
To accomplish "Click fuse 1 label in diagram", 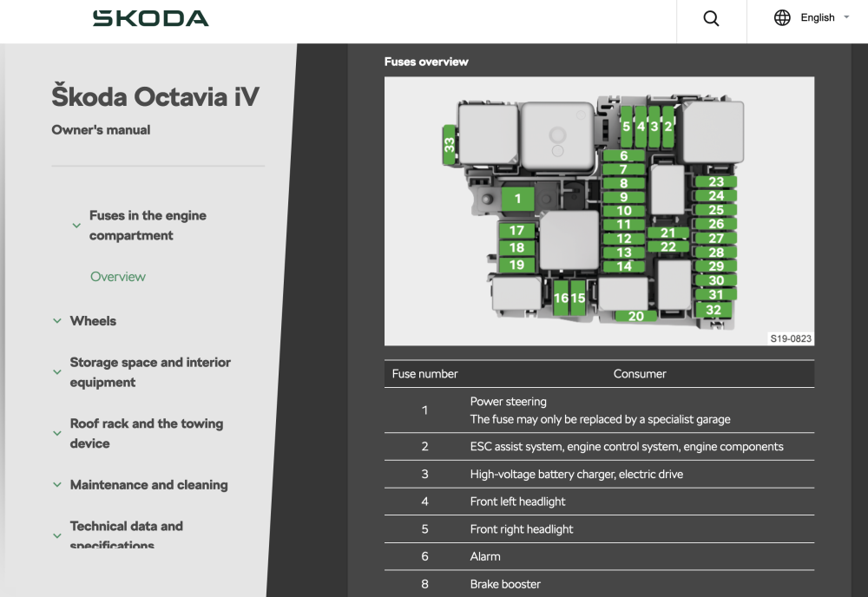I will pos(517,199).
